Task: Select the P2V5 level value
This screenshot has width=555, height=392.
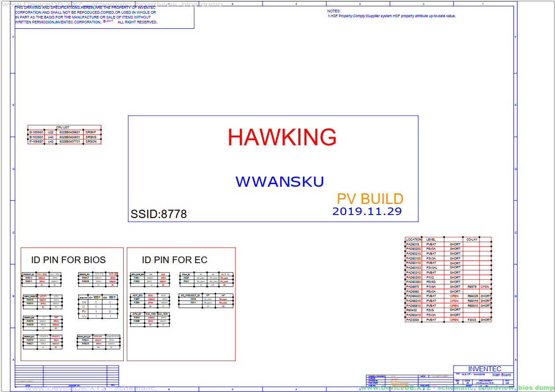Action: 430,310
